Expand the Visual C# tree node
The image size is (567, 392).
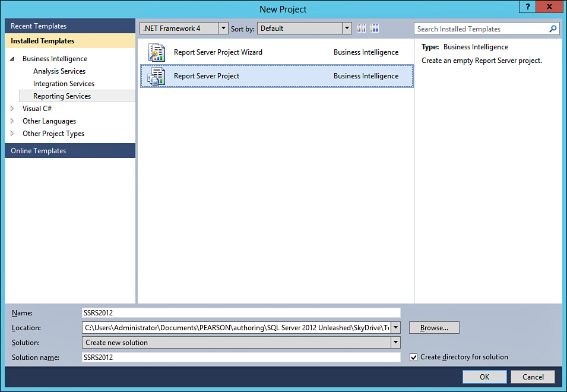click(13, 109)
